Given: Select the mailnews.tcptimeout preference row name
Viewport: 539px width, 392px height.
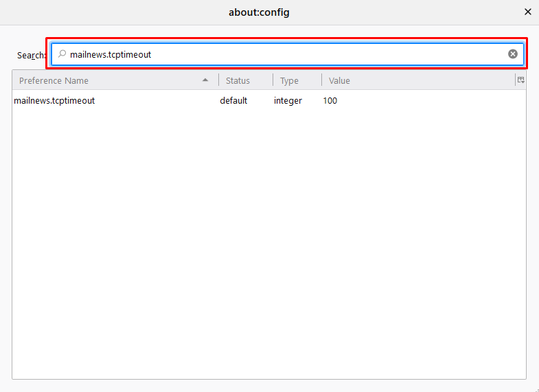Looking at the screenshot, I should coord(54,101).
